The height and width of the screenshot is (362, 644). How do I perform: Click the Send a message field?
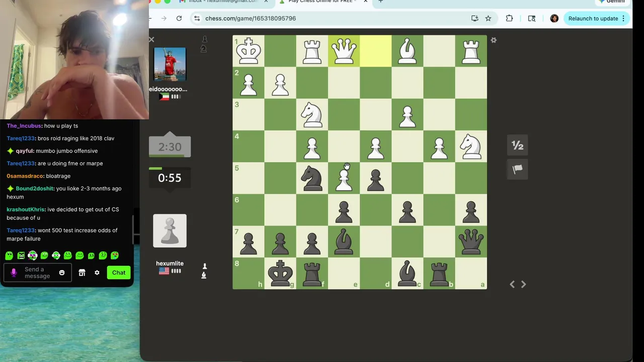(37, 273)
